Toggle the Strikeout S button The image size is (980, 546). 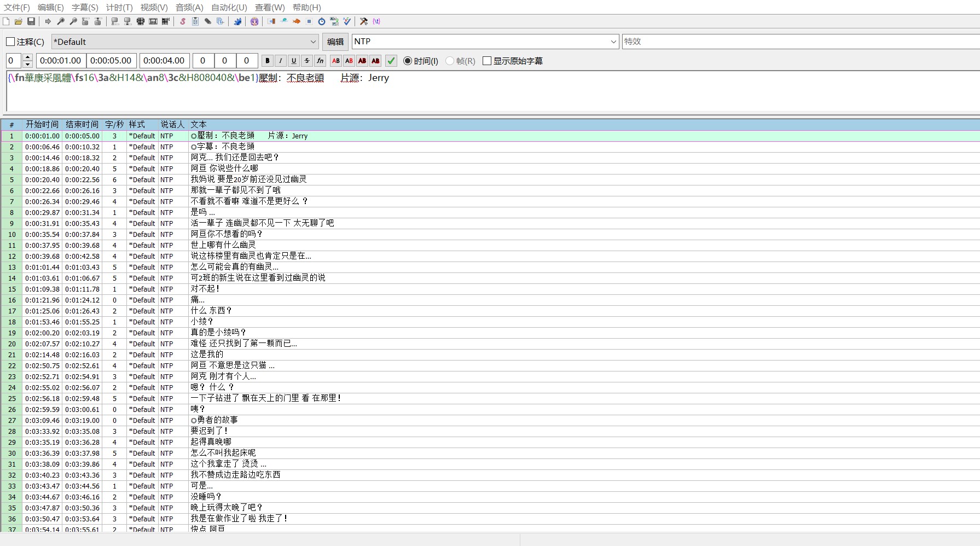307,61
